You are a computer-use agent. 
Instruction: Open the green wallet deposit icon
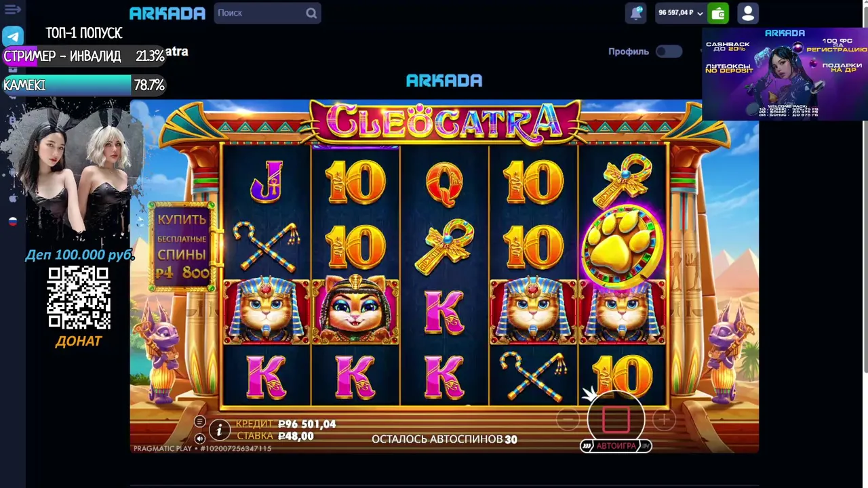tap(718, 13)
